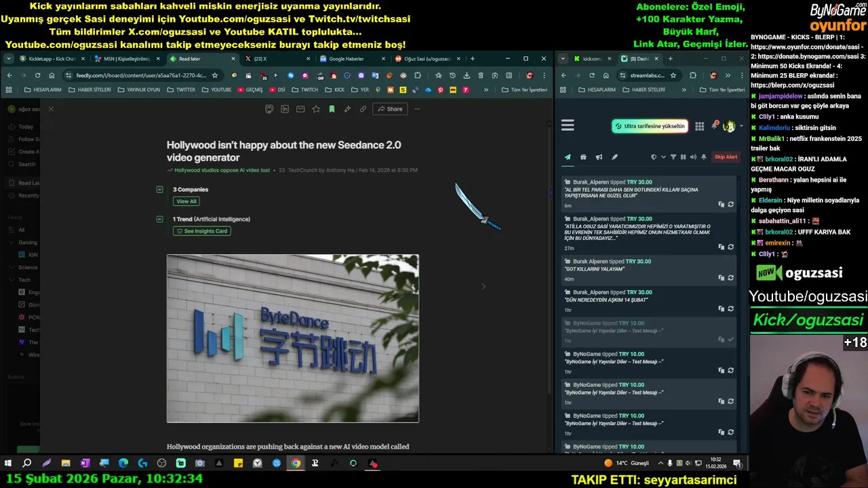The height and width of the screenshot is (488, 868).
Task: Click the Skip Alert button
Action: tap(726, 157)
